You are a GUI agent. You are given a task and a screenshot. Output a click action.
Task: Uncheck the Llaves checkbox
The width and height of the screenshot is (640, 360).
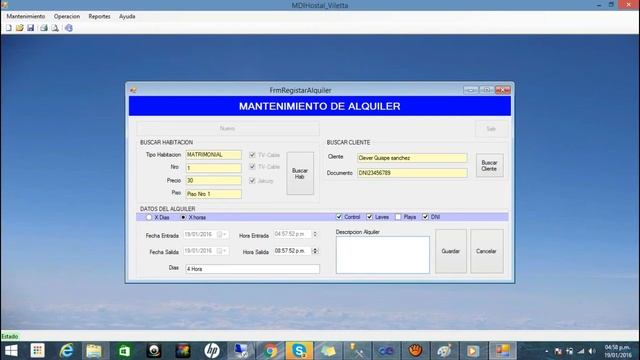coord(369,217)
